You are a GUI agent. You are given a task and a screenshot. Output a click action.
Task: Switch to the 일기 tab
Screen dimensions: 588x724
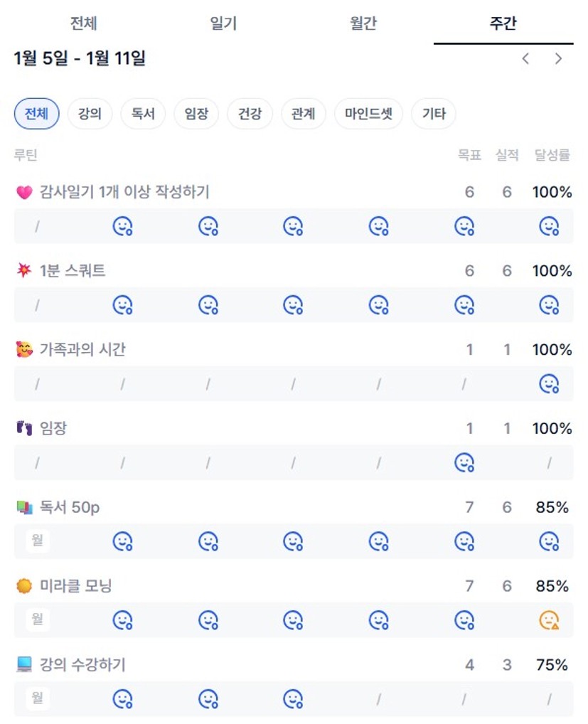223,23
